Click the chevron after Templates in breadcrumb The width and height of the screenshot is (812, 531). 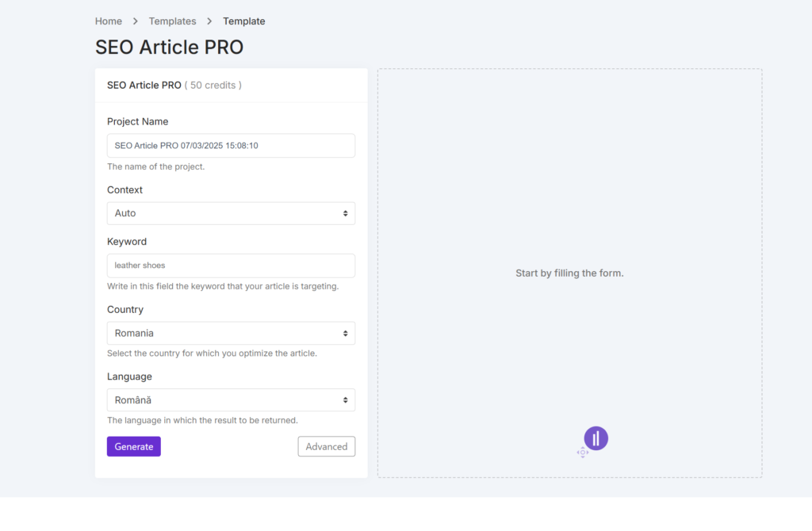(209, 21)
